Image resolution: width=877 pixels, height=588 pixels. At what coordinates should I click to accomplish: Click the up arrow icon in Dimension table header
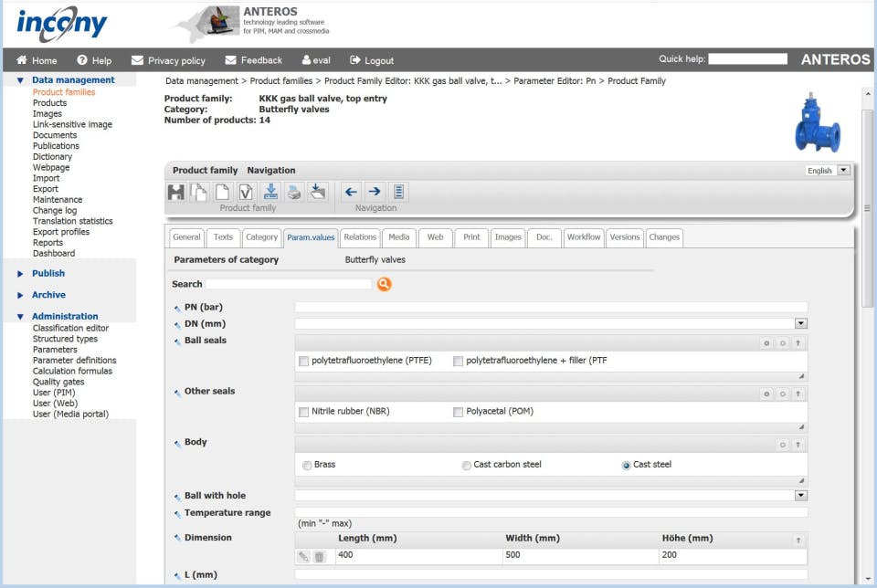[x=798, y=540]
